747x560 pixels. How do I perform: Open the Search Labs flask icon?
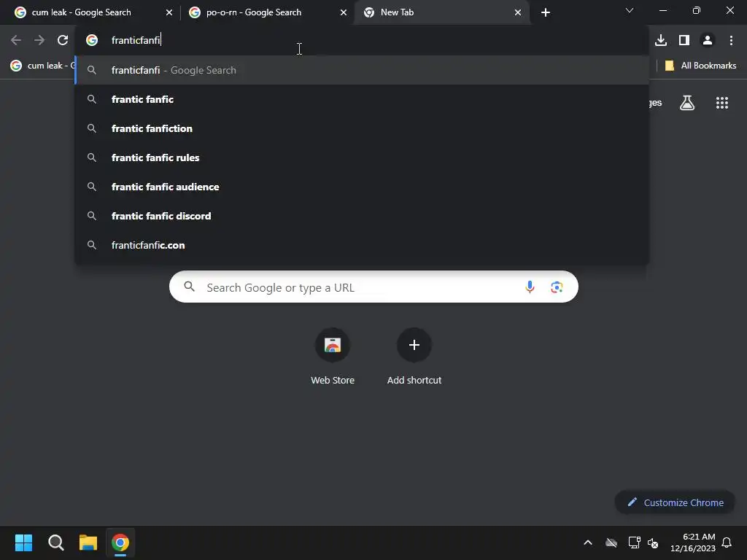pos(687,103)
